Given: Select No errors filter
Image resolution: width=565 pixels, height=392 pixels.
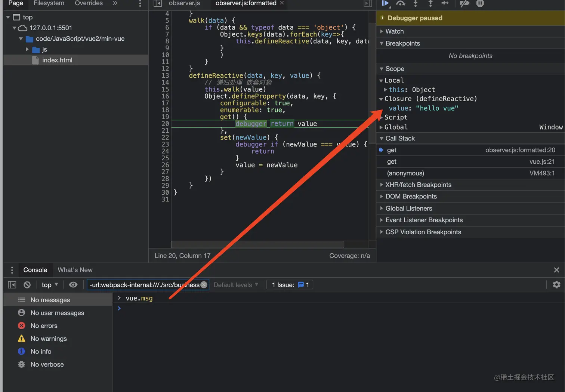Looking at the screenshot, I should (x=58, y=326).
